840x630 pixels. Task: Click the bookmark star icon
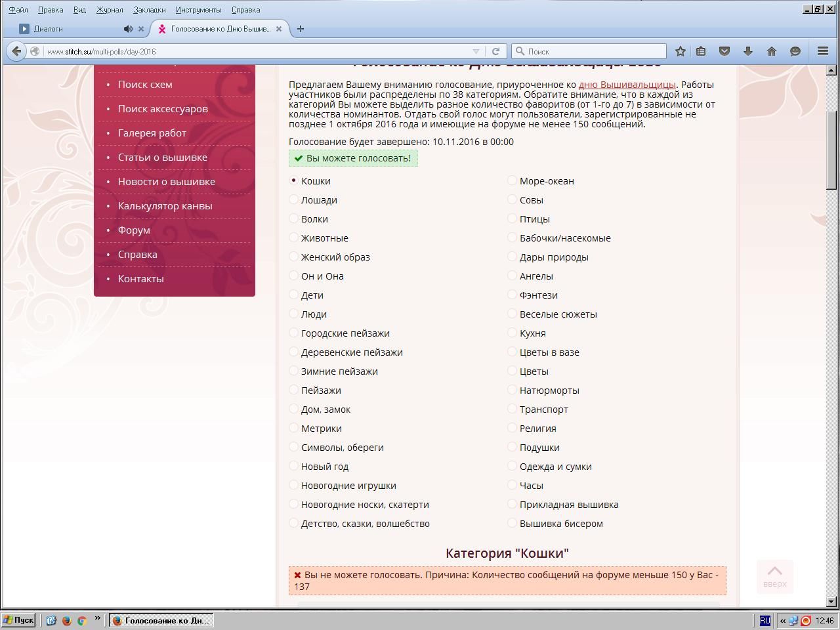[681, 51]
